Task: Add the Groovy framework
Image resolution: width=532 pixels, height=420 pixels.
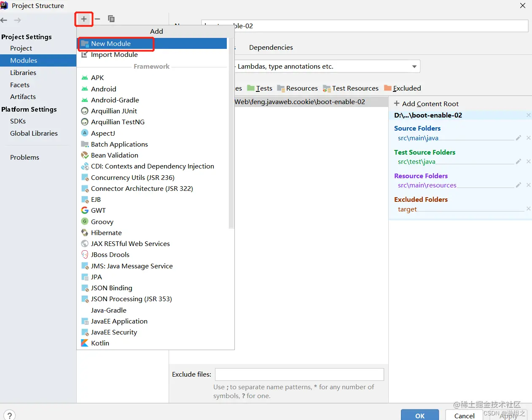Action: coord(152,222)
